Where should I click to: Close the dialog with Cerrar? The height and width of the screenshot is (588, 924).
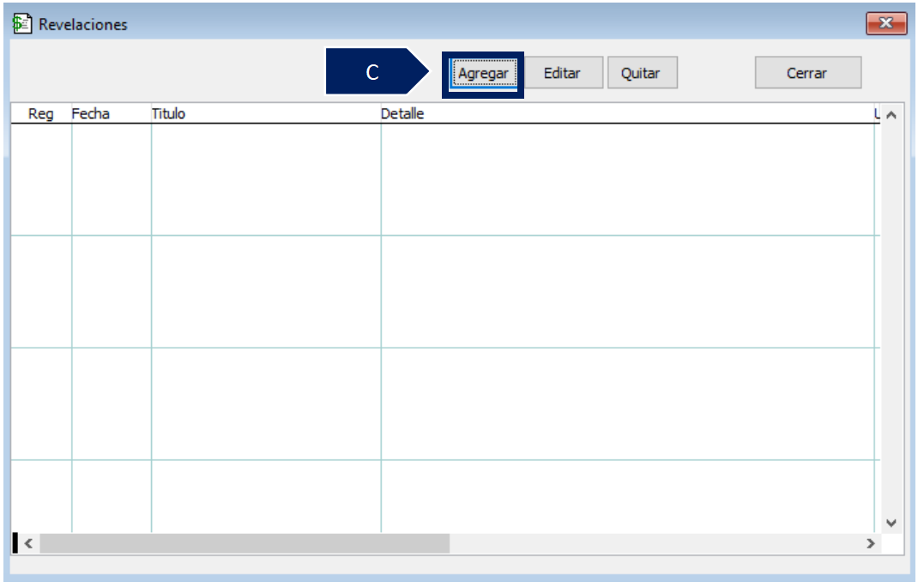(x=808, y=73)
